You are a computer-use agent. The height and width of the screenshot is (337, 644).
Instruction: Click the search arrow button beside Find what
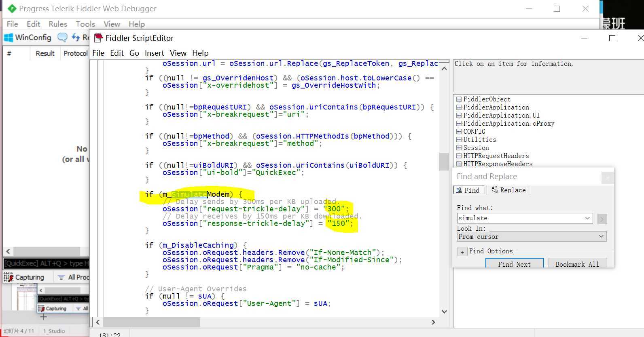tap(602, 219)
